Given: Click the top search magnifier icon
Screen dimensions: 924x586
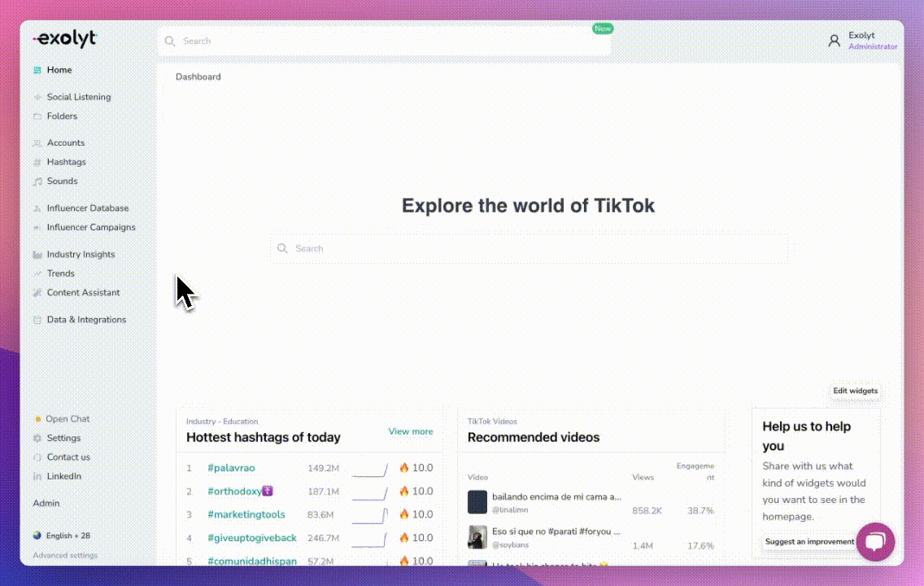Looking at the screenshot, I should (170, 42).
